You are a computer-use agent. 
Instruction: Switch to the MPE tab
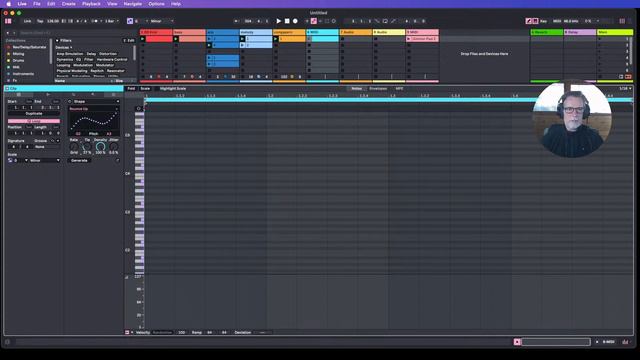coord(399,88)
